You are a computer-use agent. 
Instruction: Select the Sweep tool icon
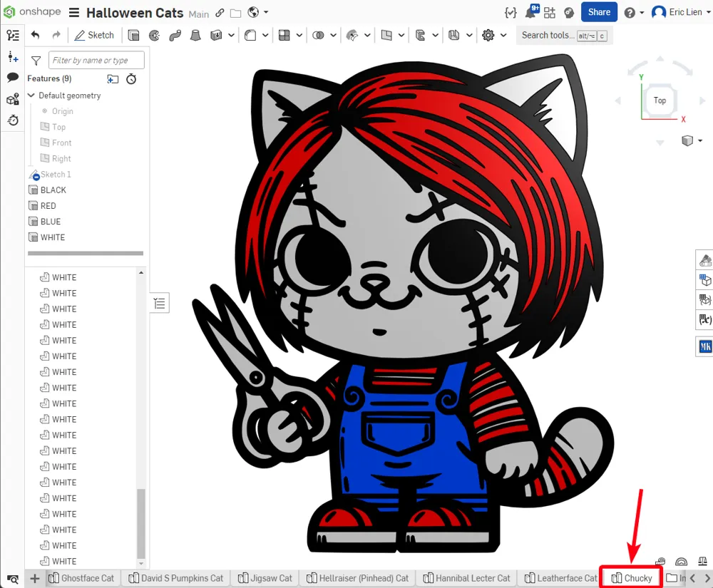pyautogui.click(x=175, y=36)
